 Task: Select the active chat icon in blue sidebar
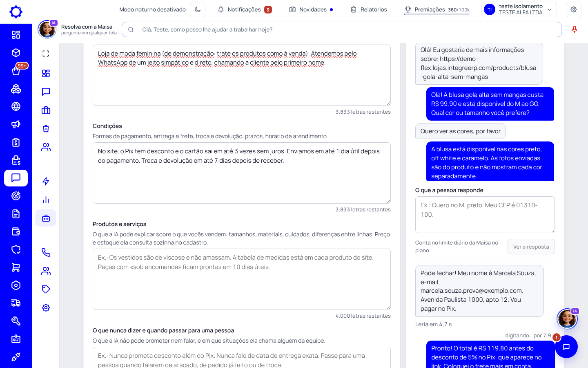pyautogui.click(x=16, y=178)
